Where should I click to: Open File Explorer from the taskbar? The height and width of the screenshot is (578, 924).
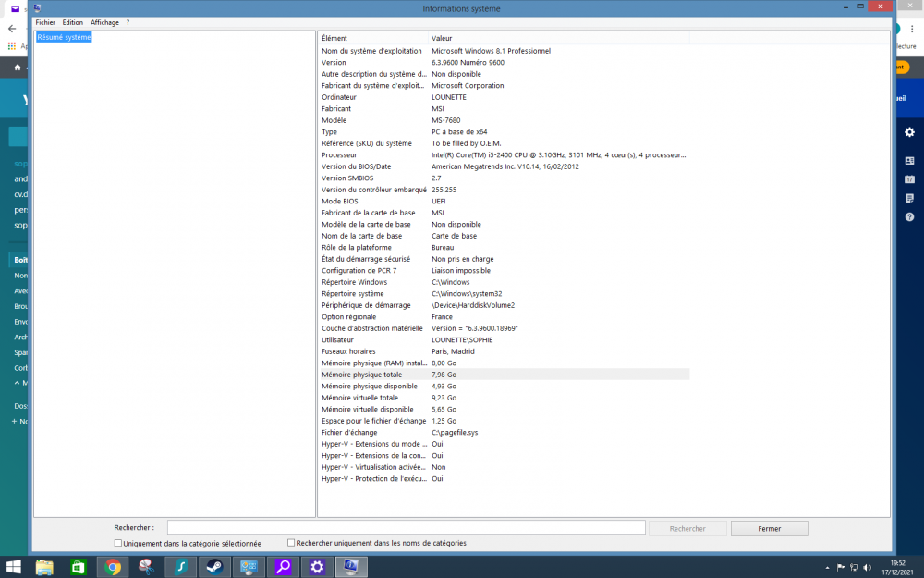pos(44,566)
